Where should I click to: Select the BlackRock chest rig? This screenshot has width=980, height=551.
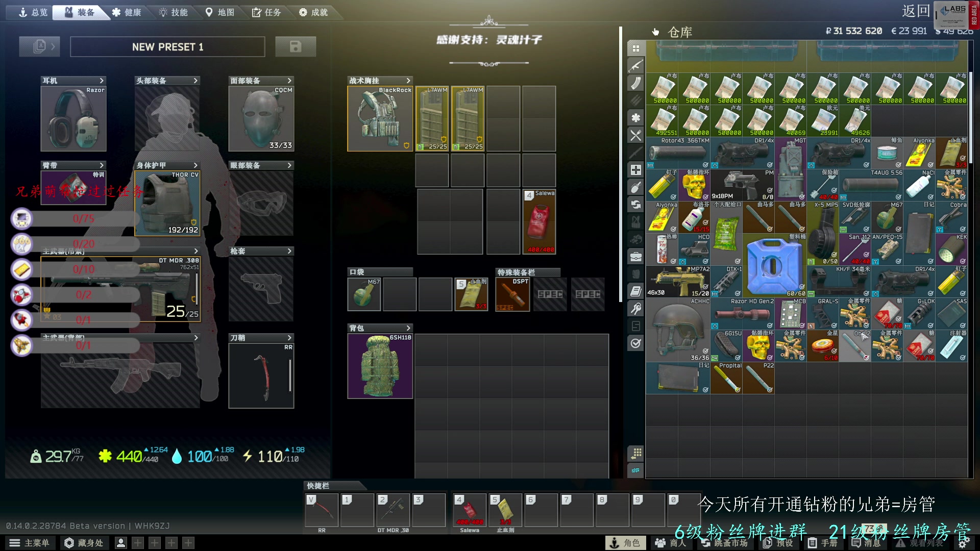click(x=380, y=118)
